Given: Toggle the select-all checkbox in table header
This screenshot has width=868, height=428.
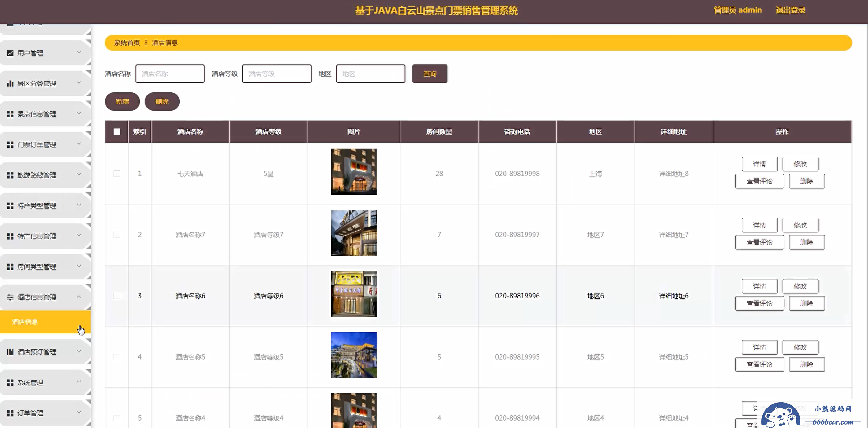Looking at the screenshot, I should coord(117,131).
